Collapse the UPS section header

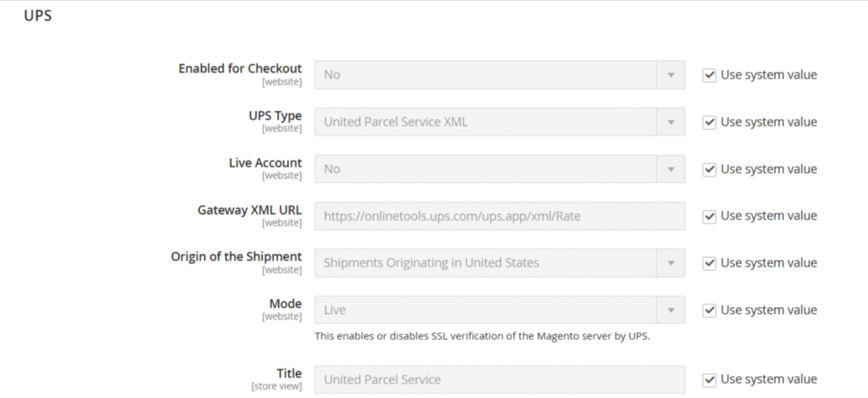[x=37, y=16]
